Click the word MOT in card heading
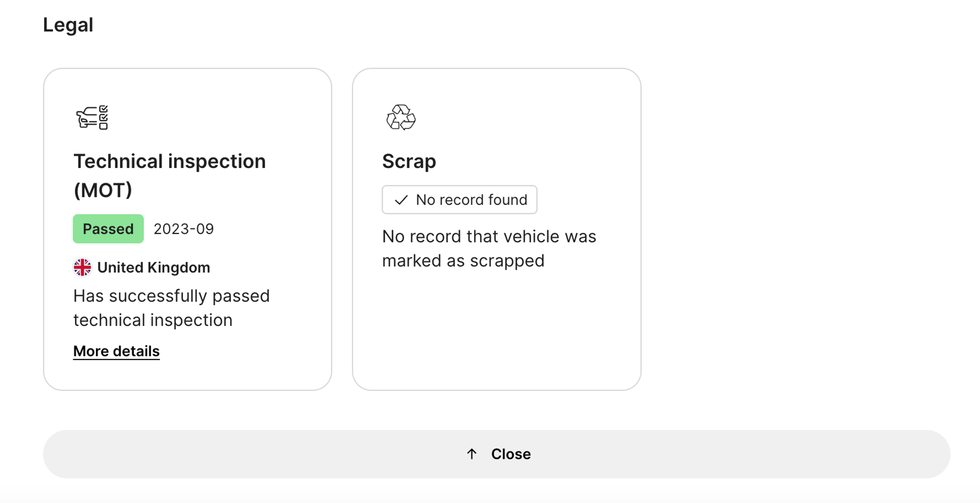This screenshot has width=980, height=503. 103,190
